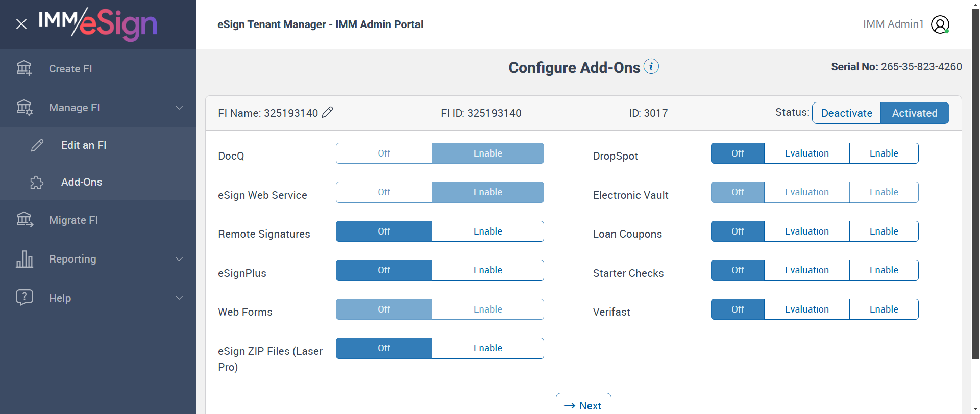Edit FI Name using pencil icon

(x=328, y=112)
